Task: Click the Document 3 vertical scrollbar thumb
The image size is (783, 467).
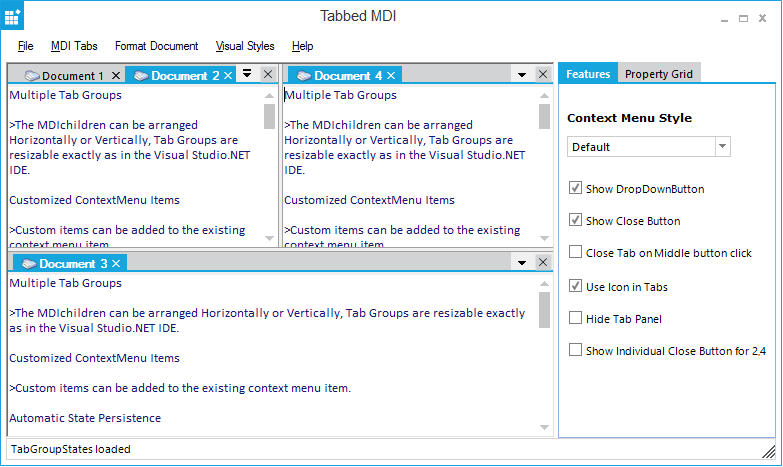Action: click(x=545, y=311)
